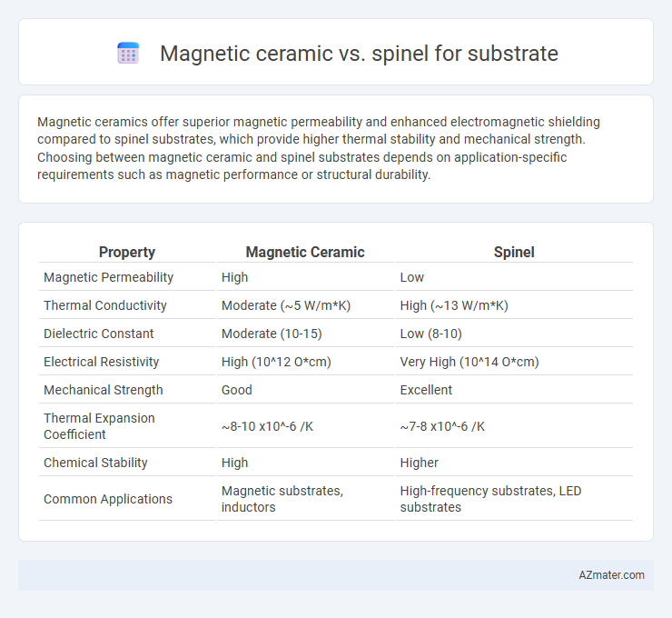Click the 'Excellent' mechanical strength value
The image size is (672, 618).
(426, 390)
